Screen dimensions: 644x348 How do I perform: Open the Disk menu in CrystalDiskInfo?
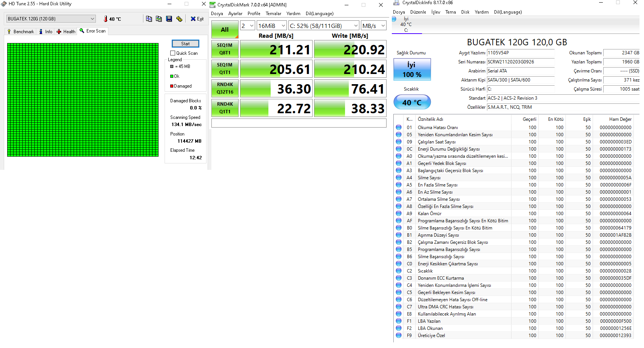click(x=465, y=12)
